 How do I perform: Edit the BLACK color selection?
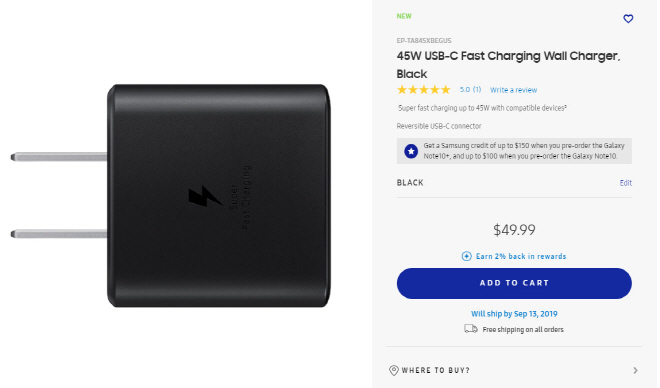[x=625, y=183]
